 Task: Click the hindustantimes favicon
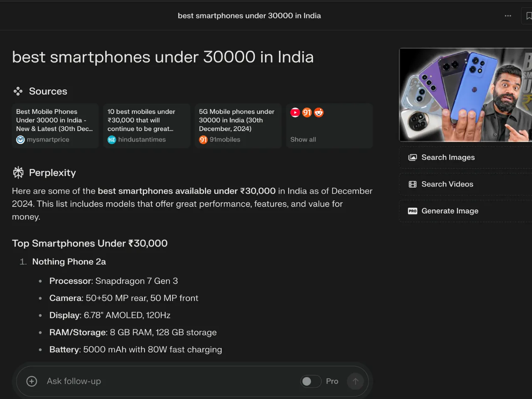pyautogui.click(x=112, y=140)
